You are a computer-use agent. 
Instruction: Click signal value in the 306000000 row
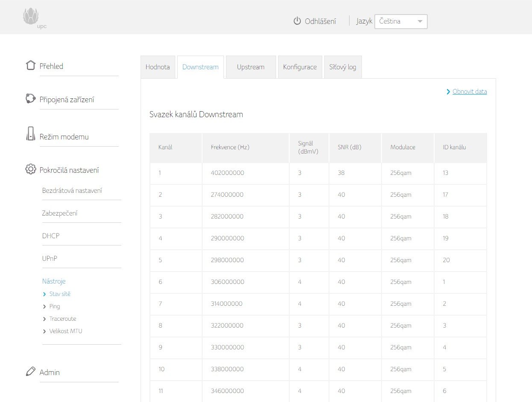[300, 282]
